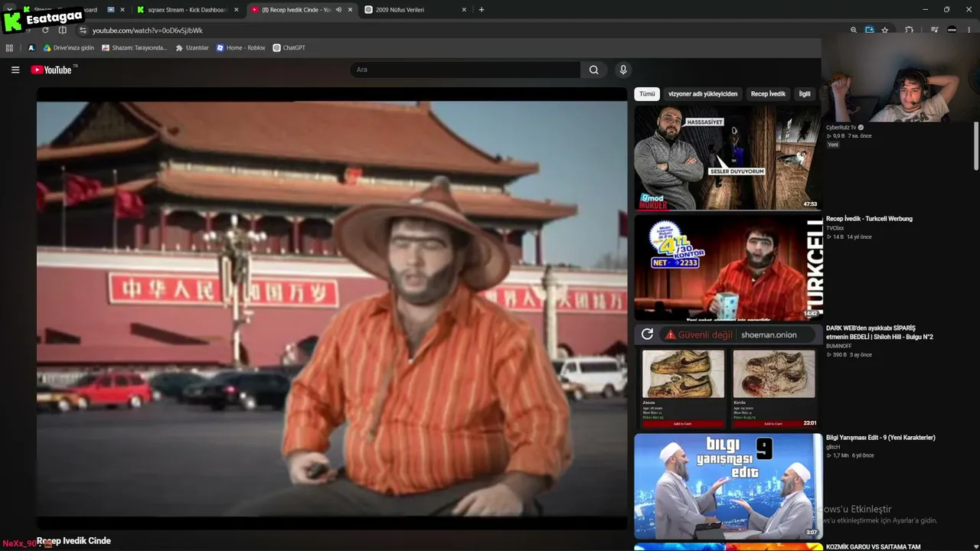Click the zoom magnifier icon in address bar

click(854, 31)
